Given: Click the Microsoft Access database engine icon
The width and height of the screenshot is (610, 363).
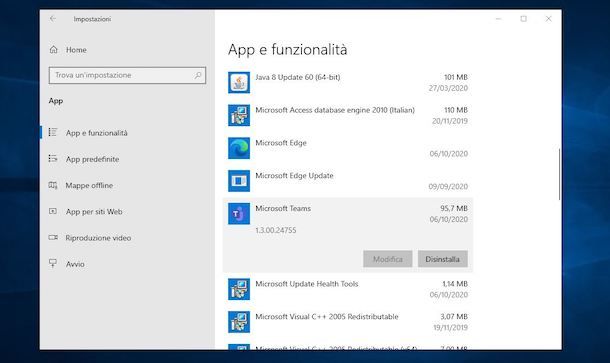Looking at the screenshot, I should point(239,115).
